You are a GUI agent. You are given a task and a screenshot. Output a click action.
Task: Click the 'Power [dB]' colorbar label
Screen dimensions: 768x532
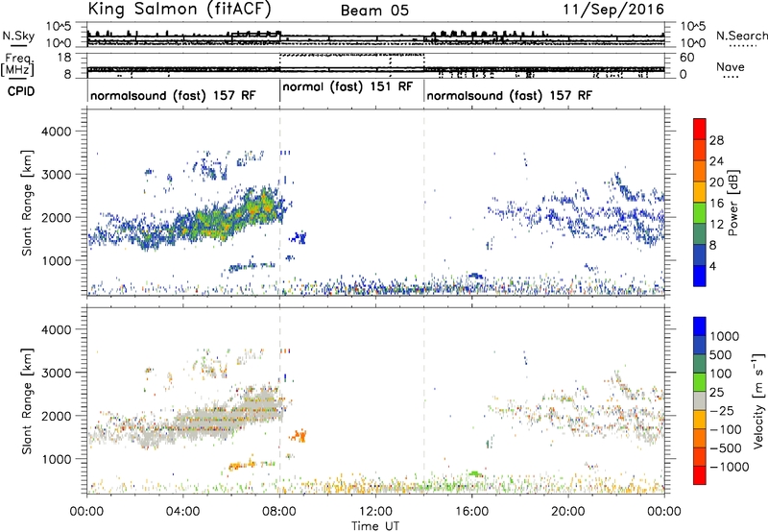coord(733,203)
